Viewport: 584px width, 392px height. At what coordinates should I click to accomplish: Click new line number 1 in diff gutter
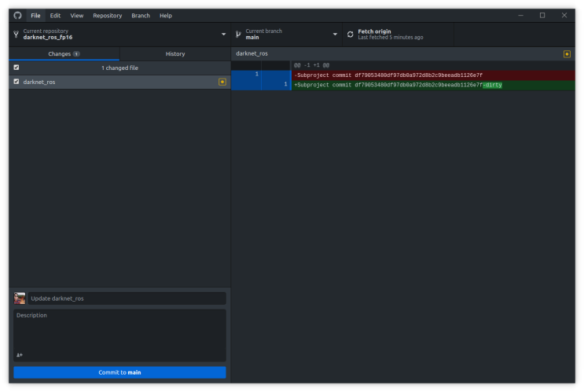[285, 84]
